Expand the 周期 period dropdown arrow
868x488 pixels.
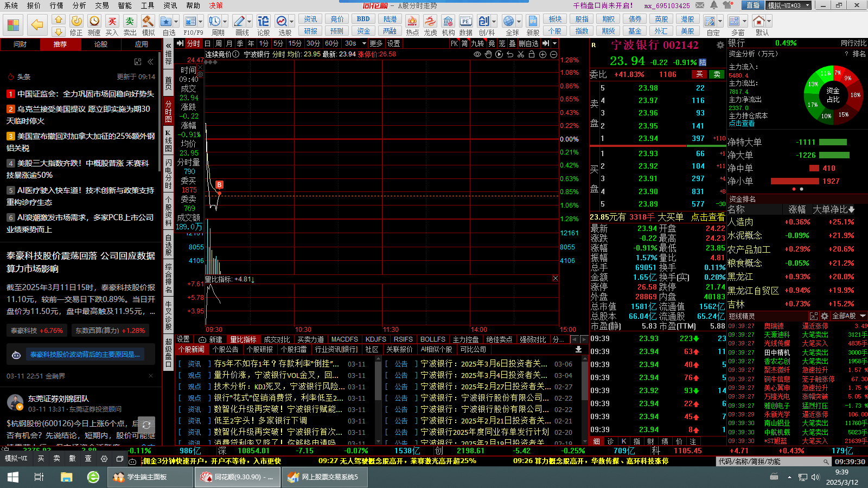click(x=225, y=22)
